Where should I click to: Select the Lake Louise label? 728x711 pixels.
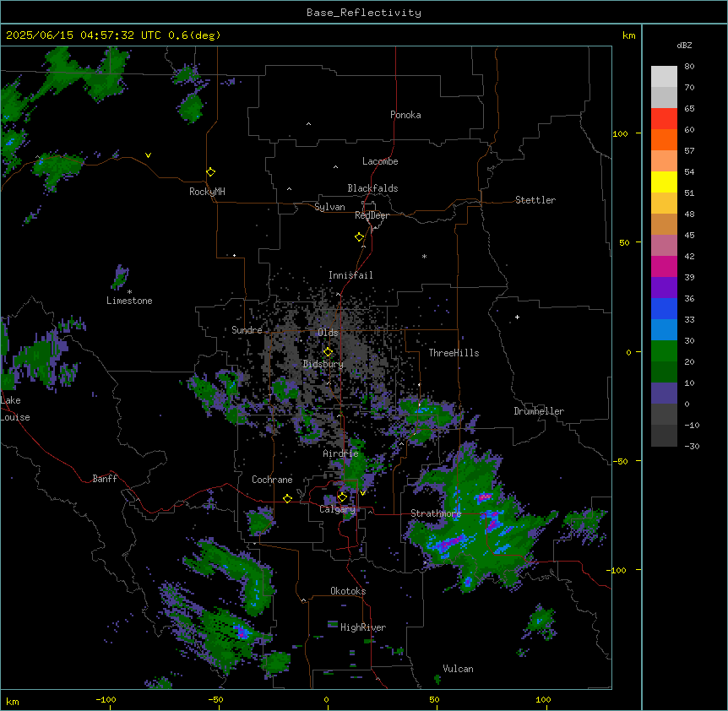15,409
